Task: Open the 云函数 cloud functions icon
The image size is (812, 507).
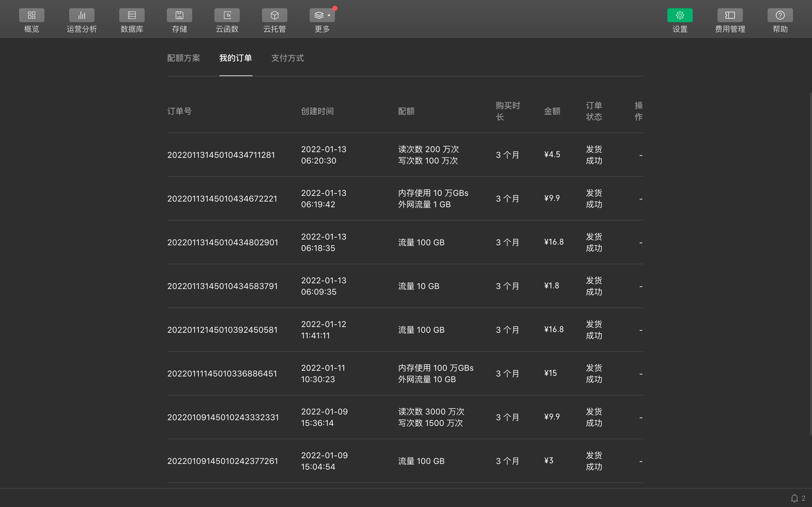Action: (x=227, y=16)
